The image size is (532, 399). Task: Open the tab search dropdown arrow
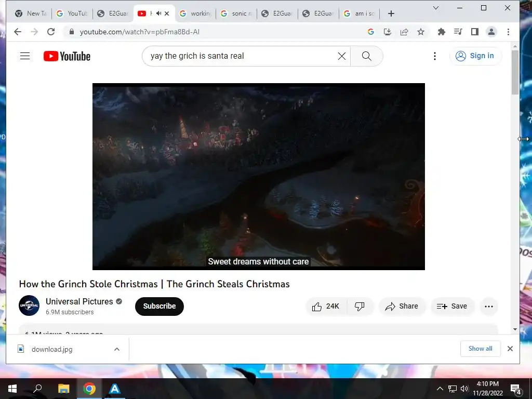pos(436,8)
